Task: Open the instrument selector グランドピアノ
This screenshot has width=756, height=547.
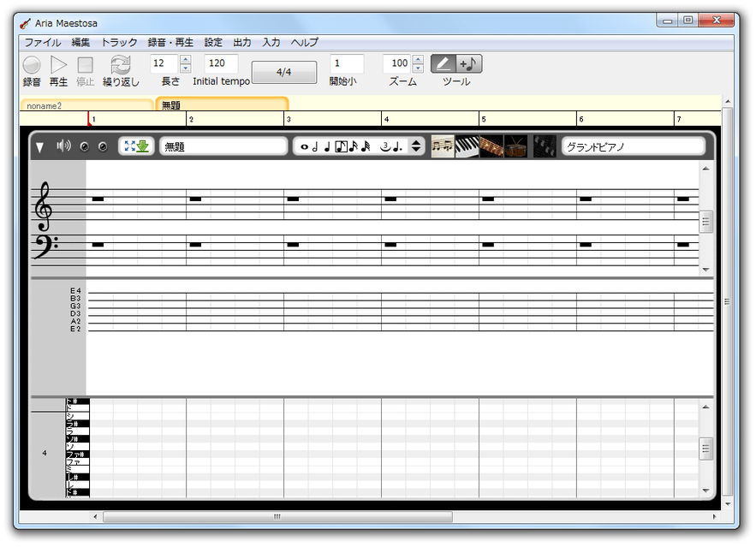Action: pos(634,146)
